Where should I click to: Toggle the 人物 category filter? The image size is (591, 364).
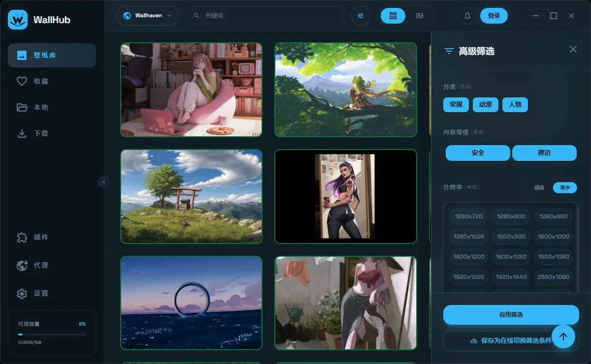click(515, 104)
